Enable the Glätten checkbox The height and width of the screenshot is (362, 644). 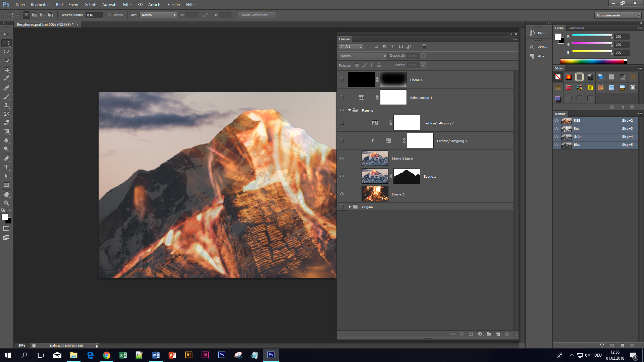pyautogui.click(x=109, y=15)
